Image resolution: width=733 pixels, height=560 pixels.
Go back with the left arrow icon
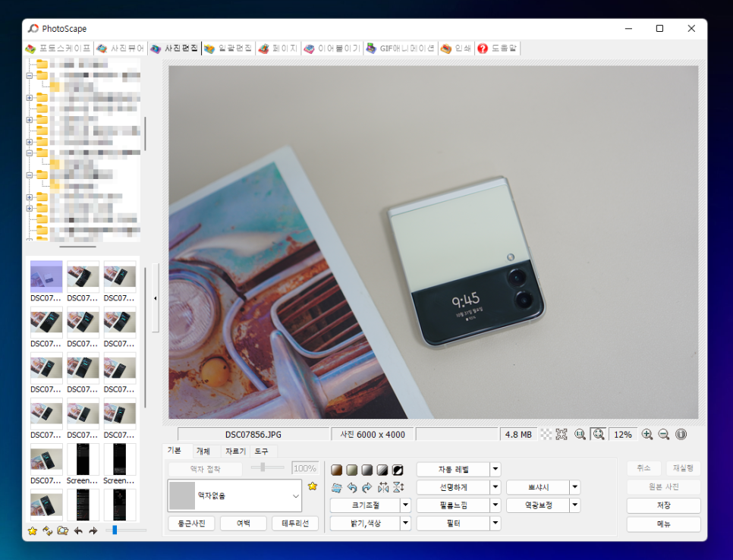(x=78, y=530)
